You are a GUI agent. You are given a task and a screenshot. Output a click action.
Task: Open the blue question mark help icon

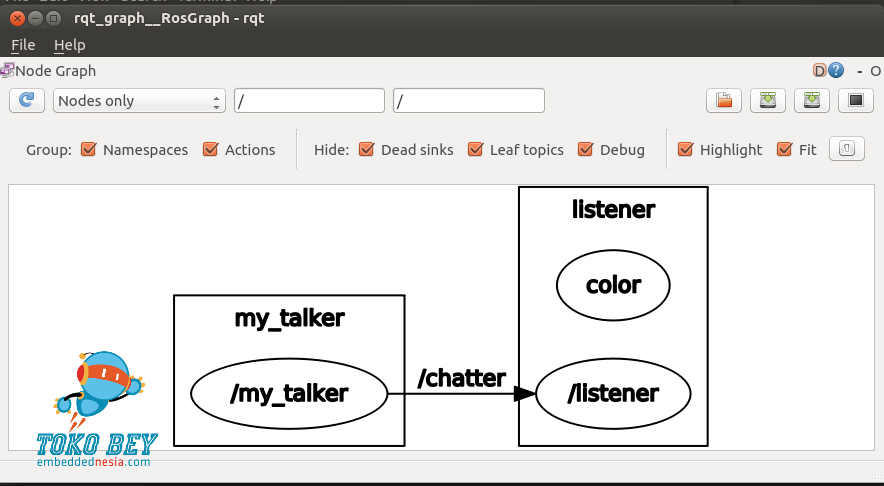point(836,71)
